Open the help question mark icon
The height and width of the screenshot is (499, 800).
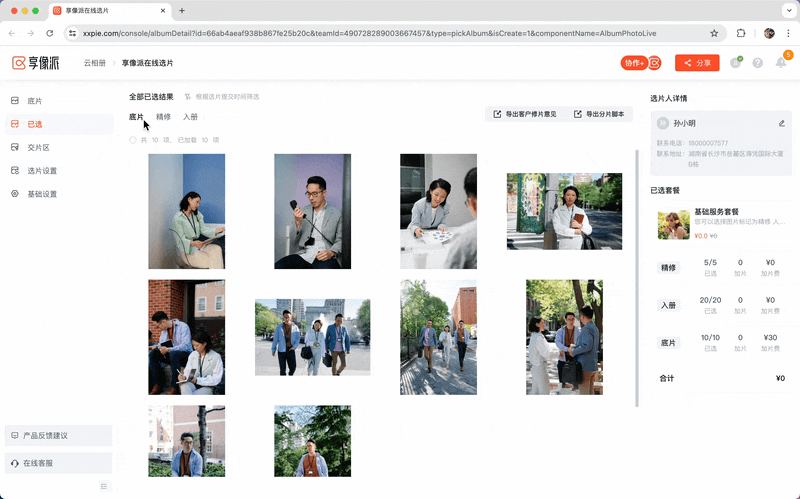(756, 63)
